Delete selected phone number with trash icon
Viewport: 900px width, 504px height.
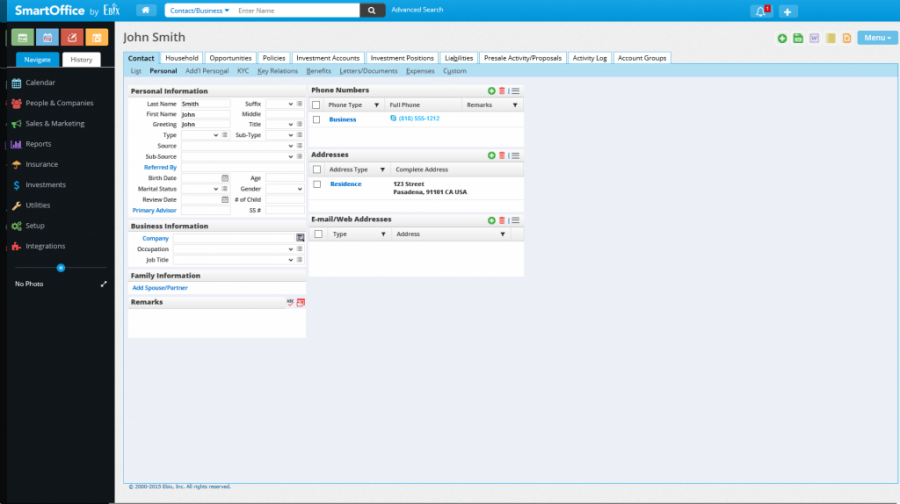point(502,91)
